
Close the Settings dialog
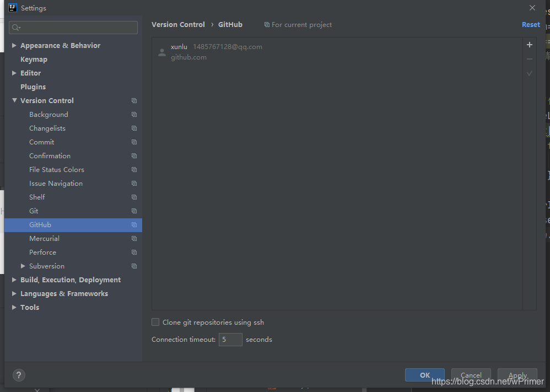[532, 8]
